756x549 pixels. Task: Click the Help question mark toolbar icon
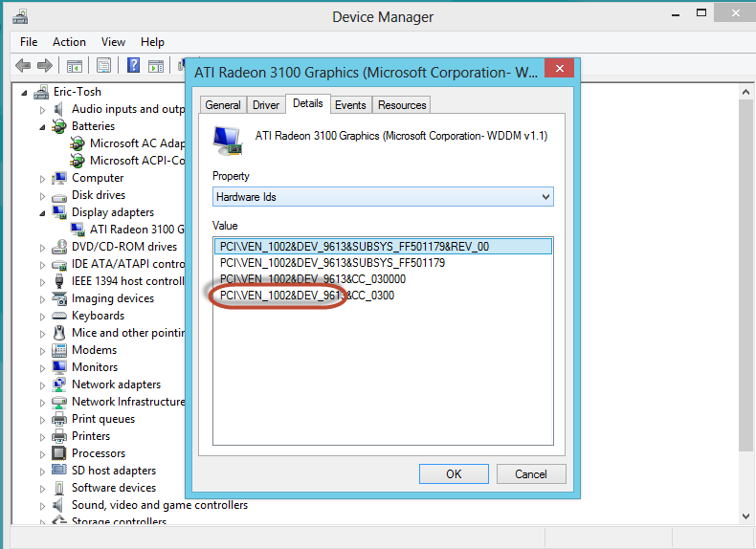click(x=133, y=66)
